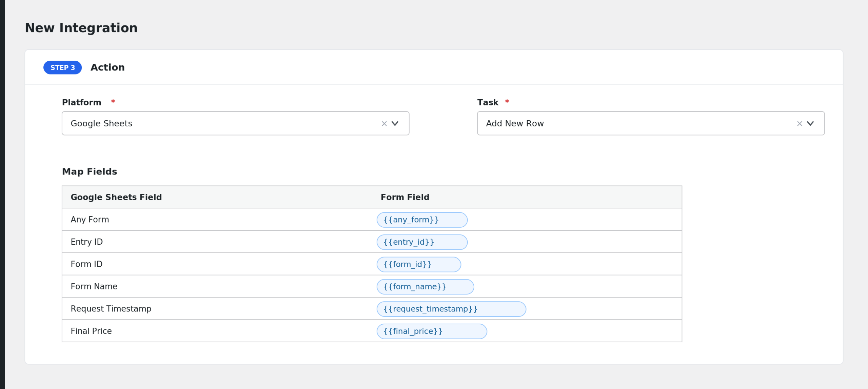
Task: Click the New Integration page title
Action: pyautogui.click(x=81, y=28)
